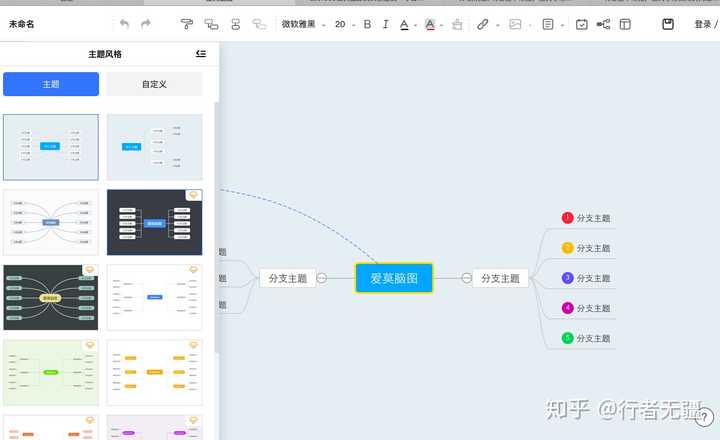Click red priority 1 marker

(x=568, y=218)
